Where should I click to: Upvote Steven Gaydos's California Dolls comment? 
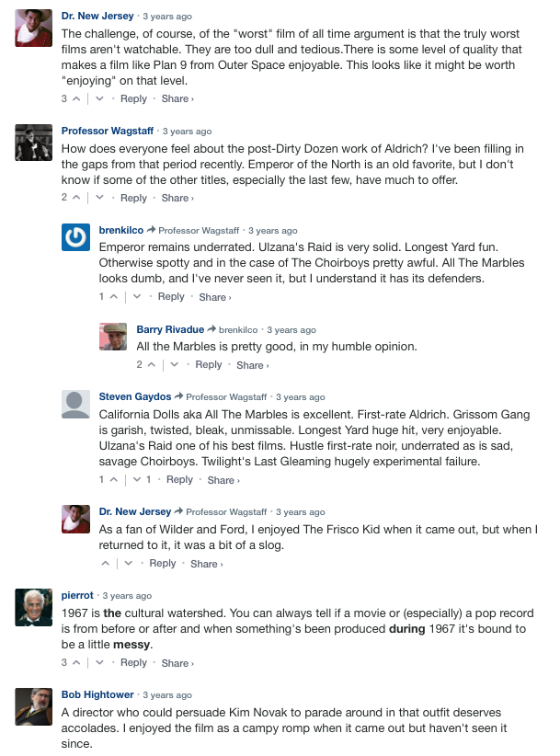pos(113,480)
